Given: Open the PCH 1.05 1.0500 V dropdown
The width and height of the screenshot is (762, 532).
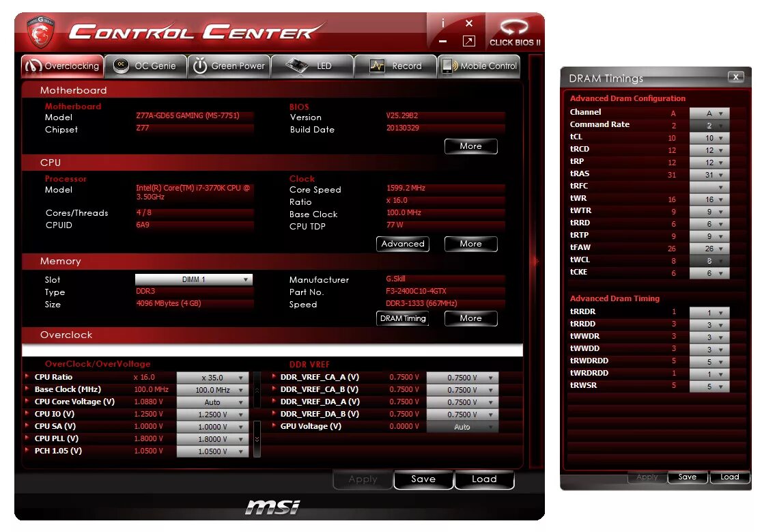Looking at the screenshot, I should tap(212, 451).
